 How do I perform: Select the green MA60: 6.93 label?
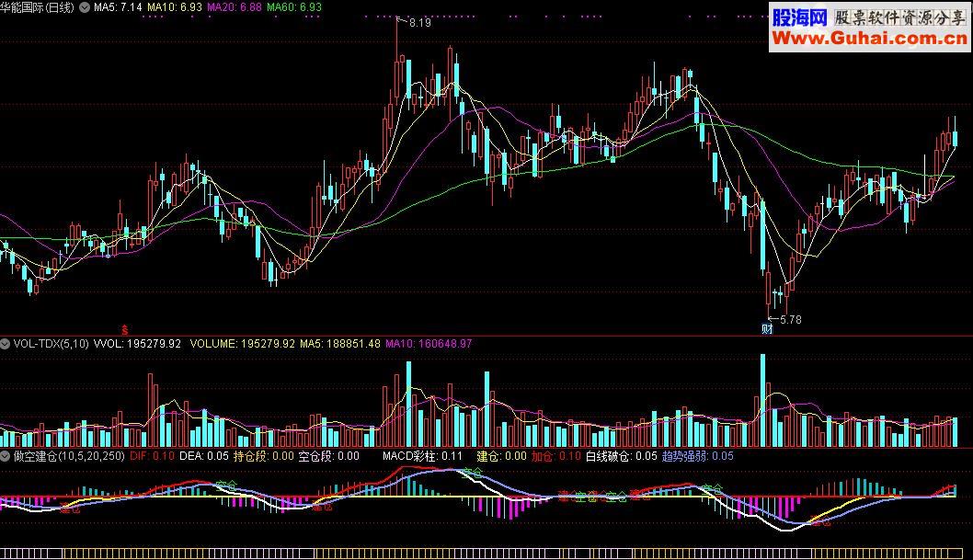294,7
